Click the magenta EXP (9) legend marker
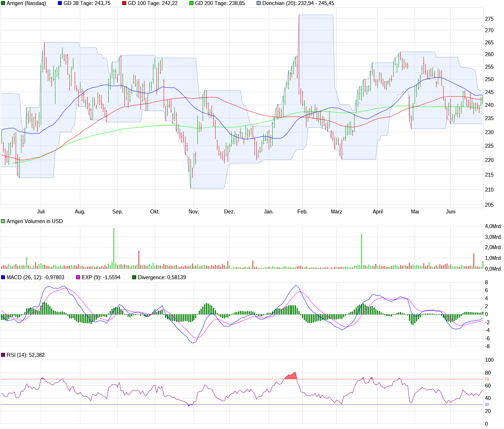504x429 pixels. 77,277
